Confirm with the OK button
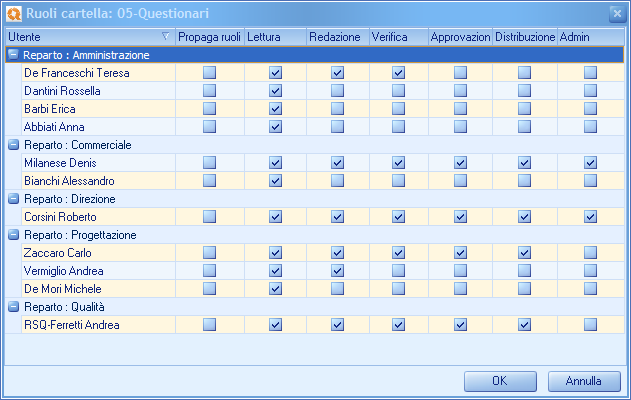Screen dimensions: 631x400 tap(500, 381)
